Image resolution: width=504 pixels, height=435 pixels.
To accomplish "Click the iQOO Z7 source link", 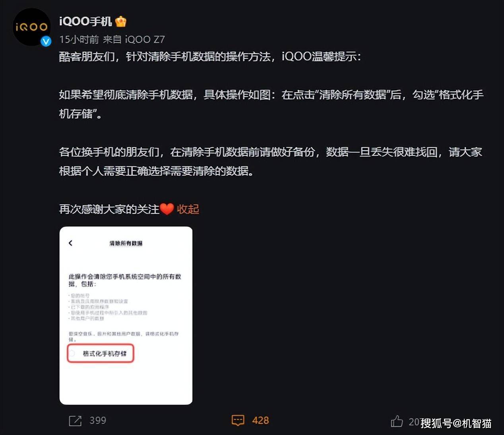I will pos(145,39).
